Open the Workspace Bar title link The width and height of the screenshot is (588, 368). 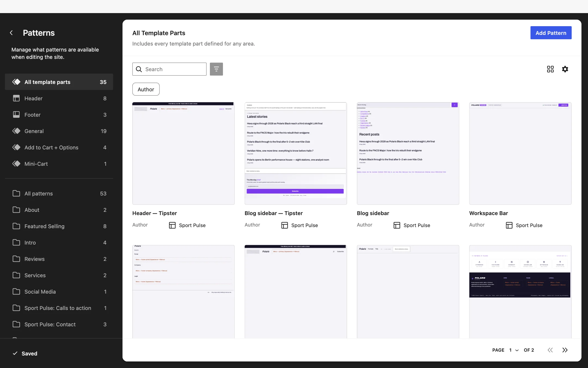click(x=488, y=213)
